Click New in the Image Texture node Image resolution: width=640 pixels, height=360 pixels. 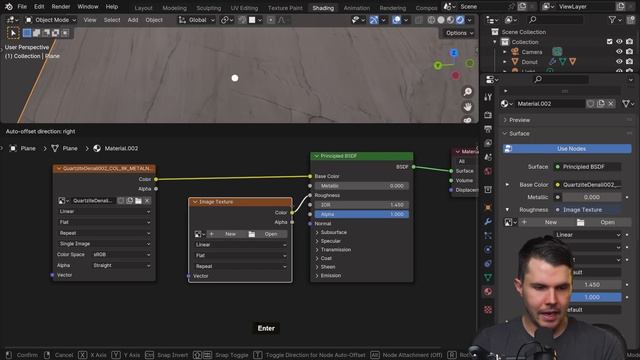tap(226, 234)
